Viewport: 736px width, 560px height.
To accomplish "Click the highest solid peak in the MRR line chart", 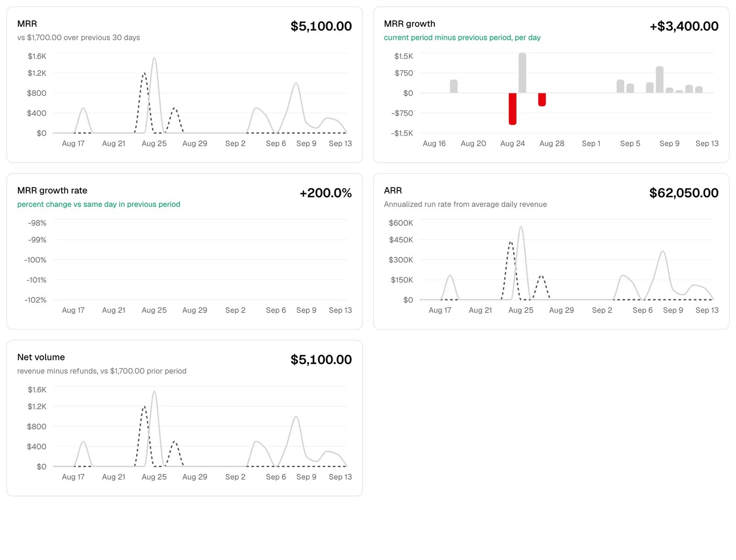I will pyautogui.click(x=154, y=58).
